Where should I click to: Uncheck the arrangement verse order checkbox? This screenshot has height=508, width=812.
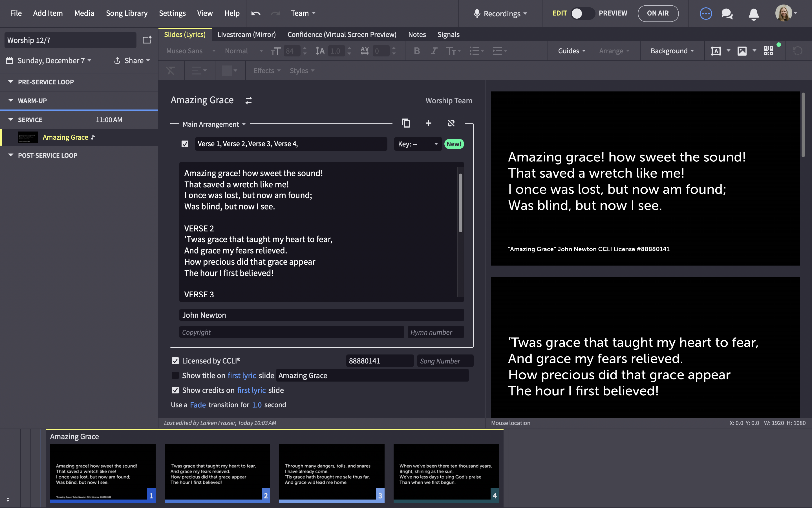185,144
